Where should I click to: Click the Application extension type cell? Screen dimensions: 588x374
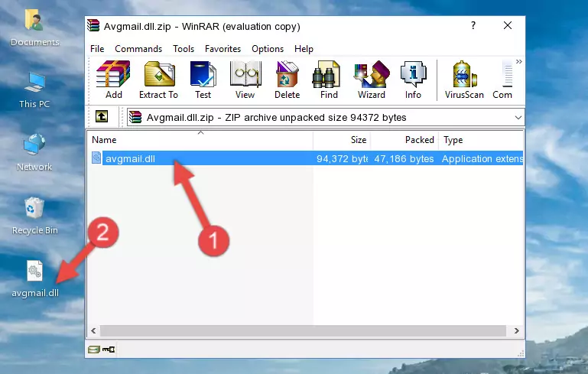[482, 158]
